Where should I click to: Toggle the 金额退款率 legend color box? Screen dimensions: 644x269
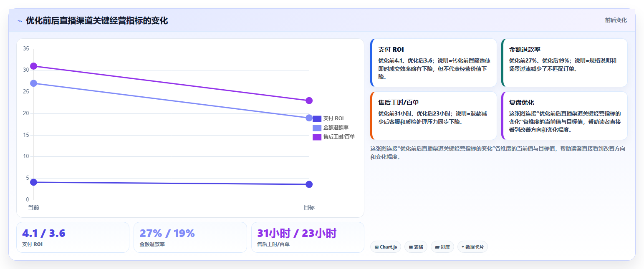point(317,128)
